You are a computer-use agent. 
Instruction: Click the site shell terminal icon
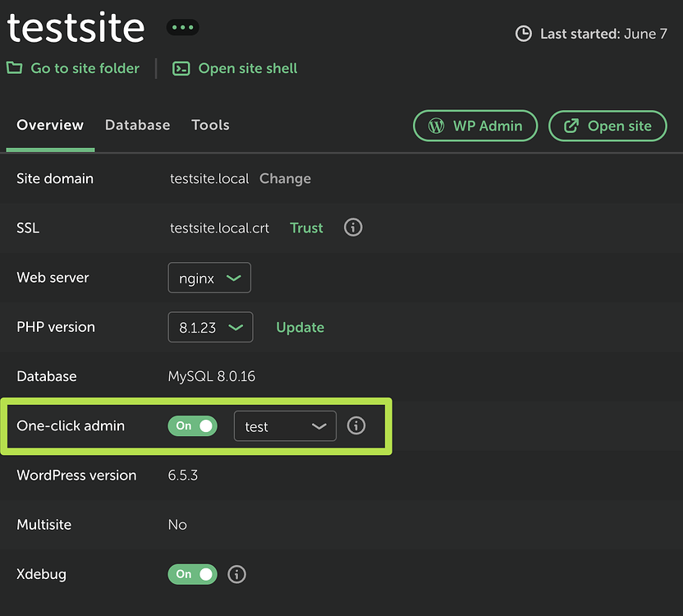pos(181,69)
